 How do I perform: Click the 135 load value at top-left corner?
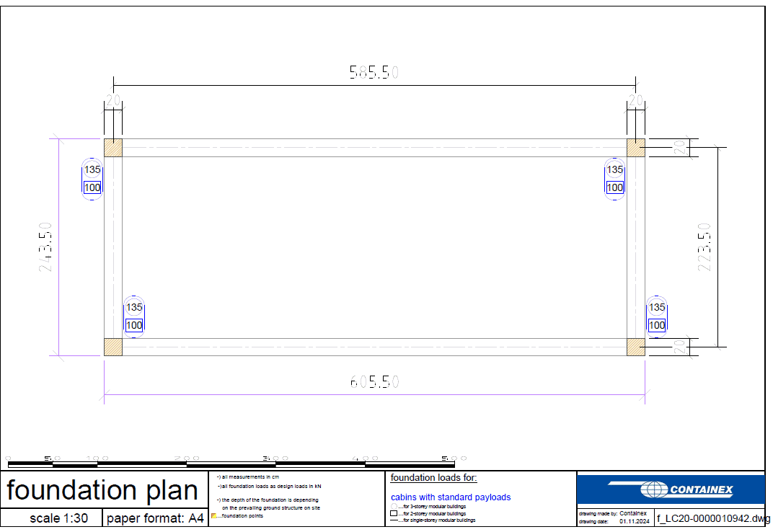(x=92, y=169)
